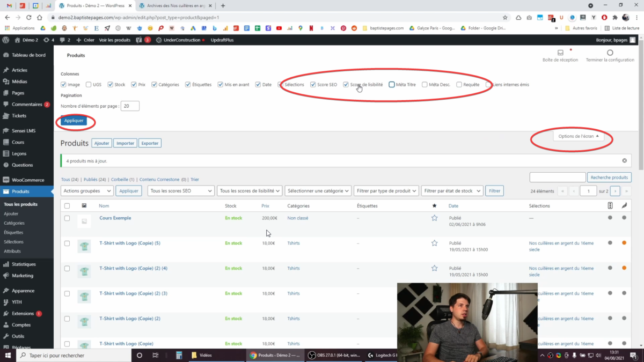644x362 pixels.
Task: Check the Méta Titre column option
Action: (392, 85)
